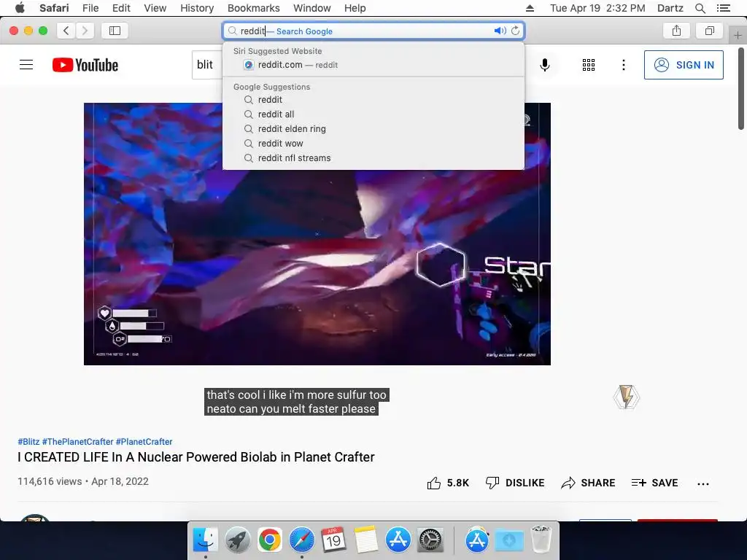Click the lightning channel badge icon

click(x=626, y=397)
